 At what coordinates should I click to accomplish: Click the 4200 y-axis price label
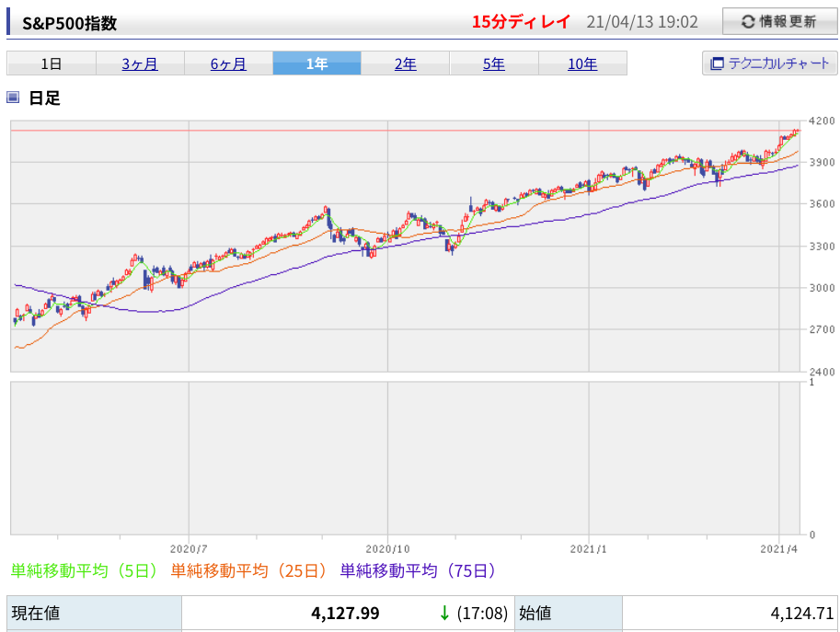pos(822,121)
